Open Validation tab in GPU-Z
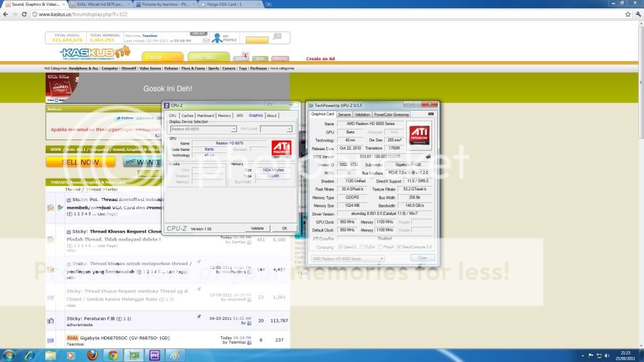The image size is (644, 362). [362, 114]
